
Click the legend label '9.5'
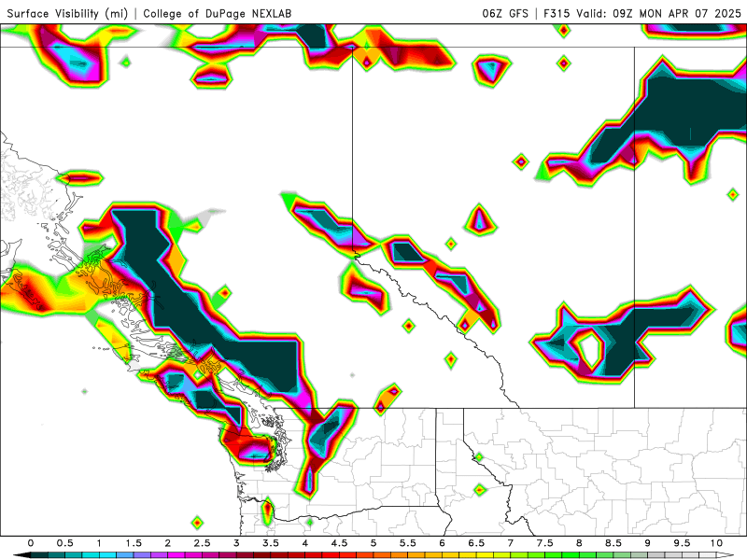[x=683, y=543]
